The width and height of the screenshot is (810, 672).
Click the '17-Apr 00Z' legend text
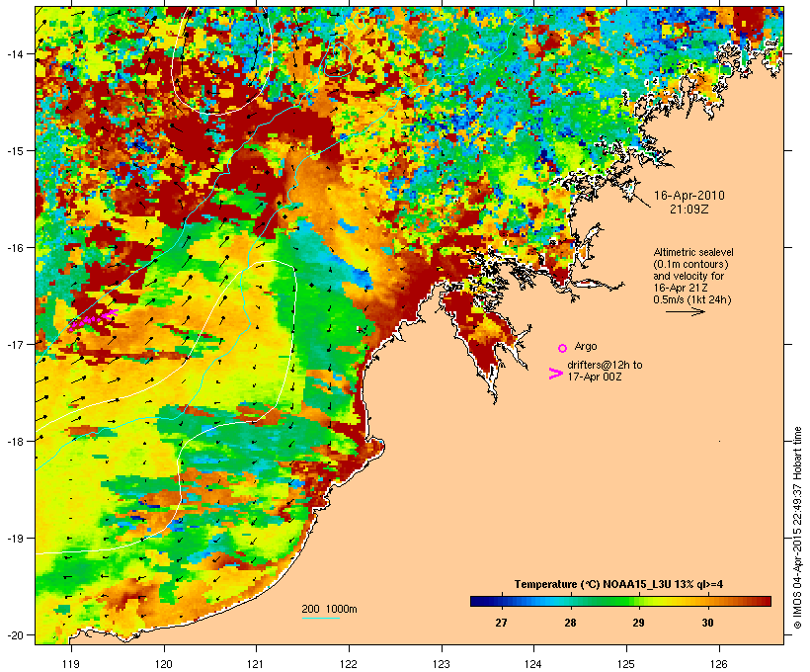[595, 377]
